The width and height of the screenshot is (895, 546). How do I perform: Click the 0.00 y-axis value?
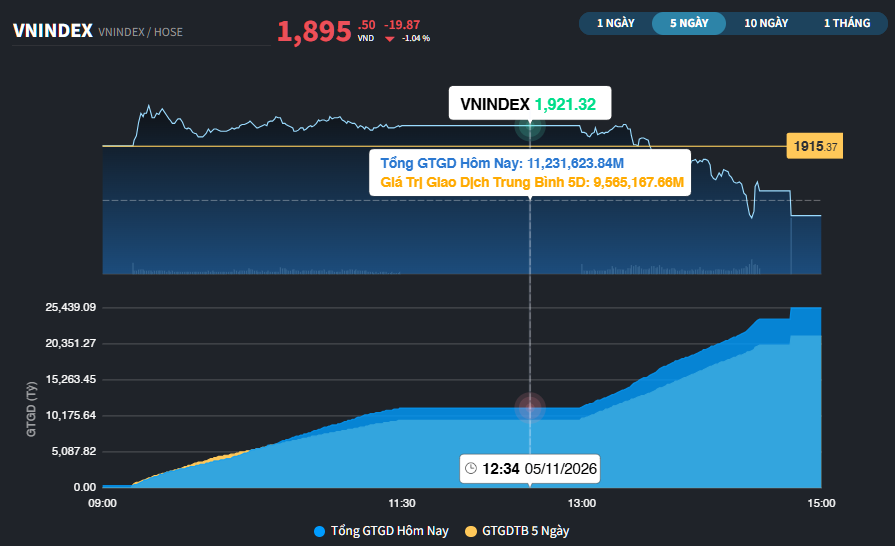pos(84,487)
